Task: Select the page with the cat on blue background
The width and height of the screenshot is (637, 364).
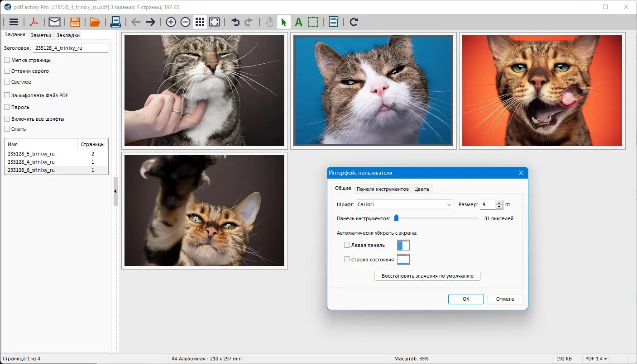Action: 374,90
